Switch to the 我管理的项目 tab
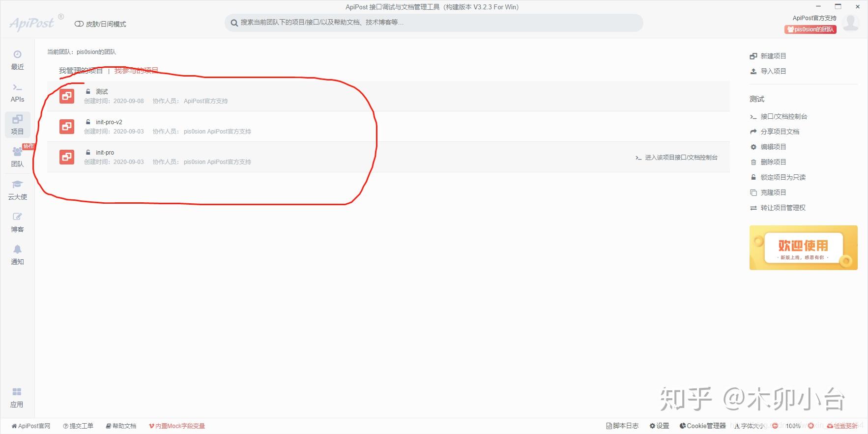 click(x=81, y=71)
